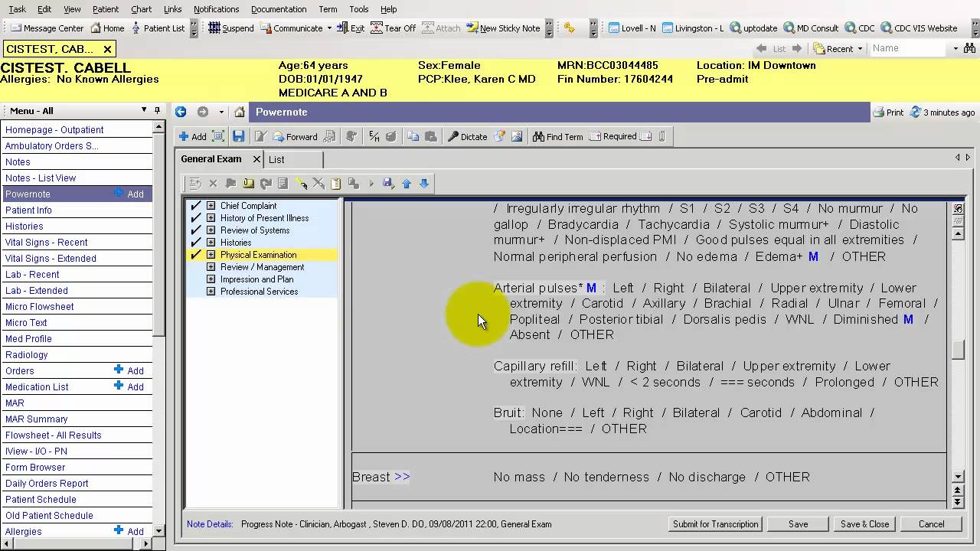The image size is (980, 551).
Task: Select the Radial arterial pulse term
Action: click(x=789, y=304)
